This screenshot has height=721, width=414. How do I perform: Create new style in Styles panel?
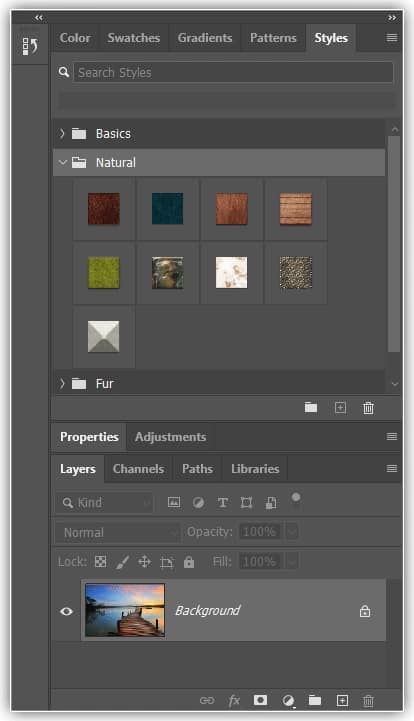[x=340, y=407]
